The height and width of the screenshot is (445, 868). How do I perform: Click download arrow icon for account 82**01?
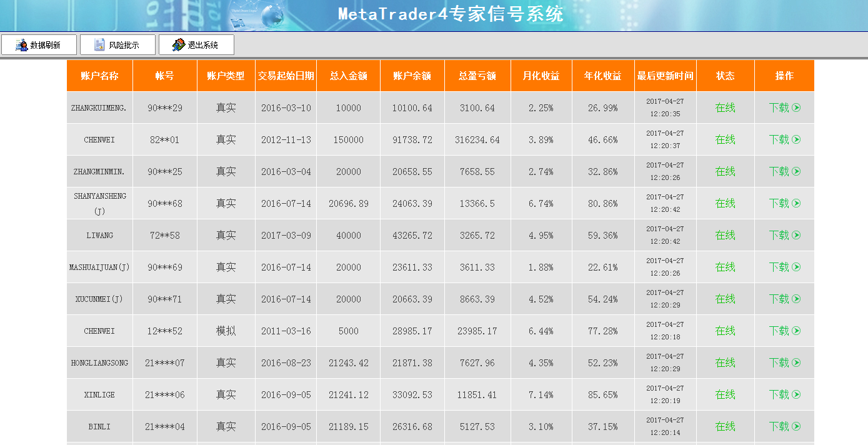796,139
